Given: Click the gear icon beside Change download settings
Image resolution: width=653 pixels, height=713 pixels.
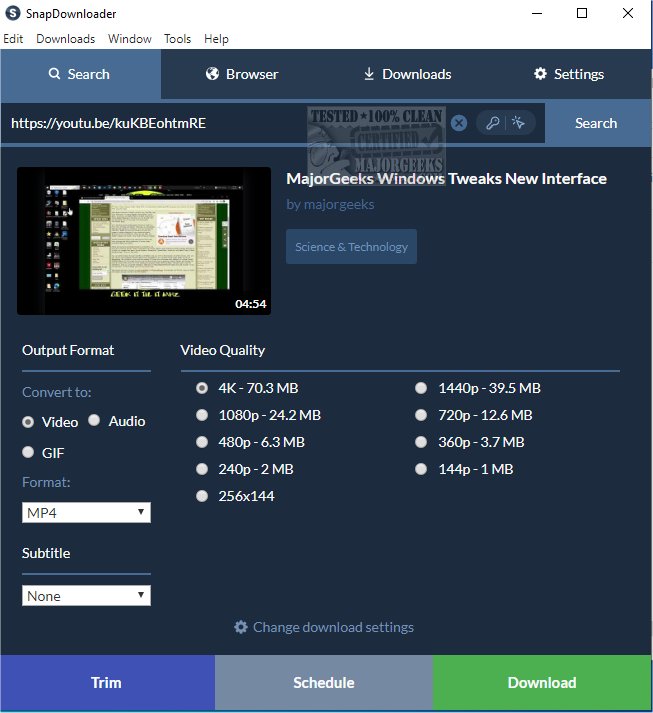Looking at the screenshot, I should (241, 627).
